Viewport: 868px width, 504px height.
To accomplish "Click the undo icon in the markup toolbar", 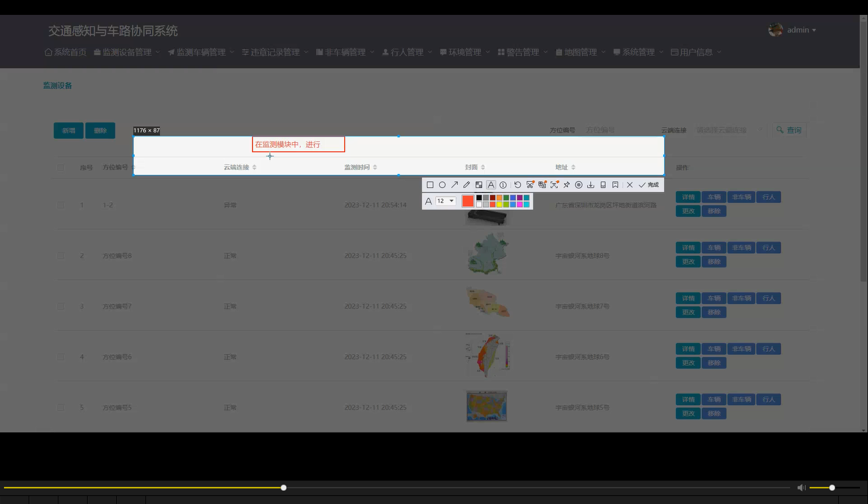I will point(518,184).
